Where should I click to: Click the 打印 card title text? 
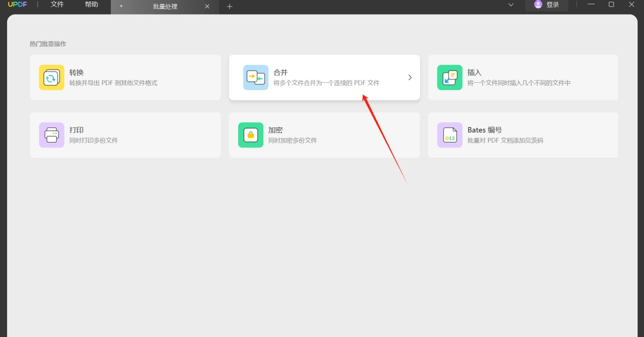(x=76, y=130)
